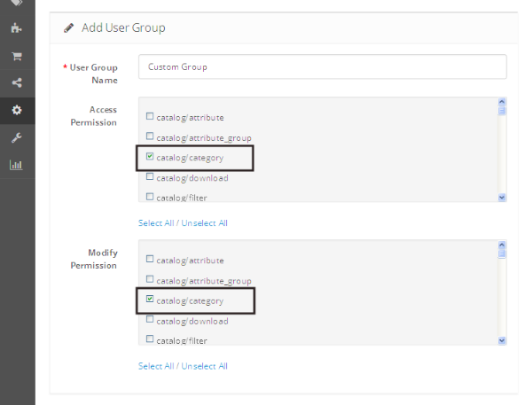Check catalog/filter under Modify Permission
The image size is (532, 405).
point(150,339)
